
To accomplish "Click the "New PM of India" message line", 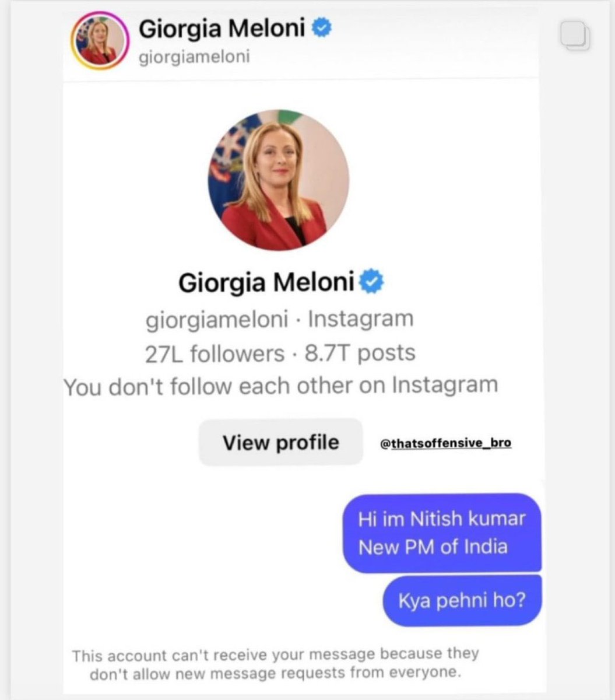I will click(x=433, y=547).
